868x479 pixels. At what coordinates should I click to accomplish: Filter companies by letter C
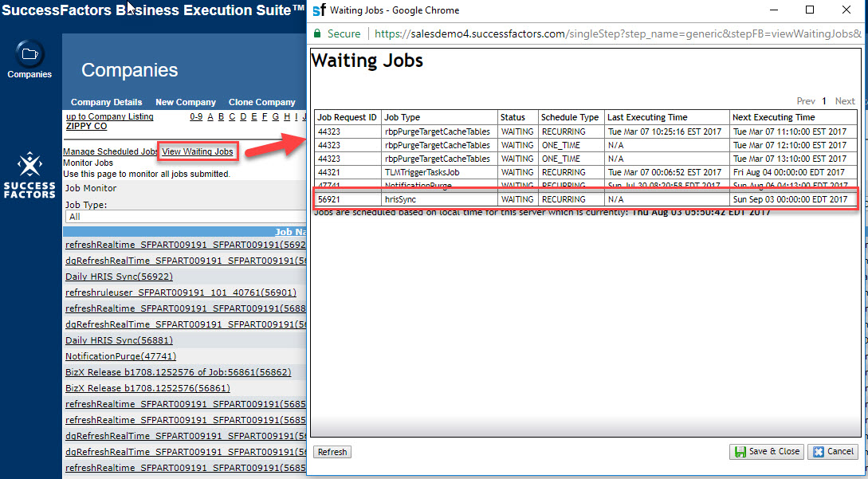click(x=233, y=116)
